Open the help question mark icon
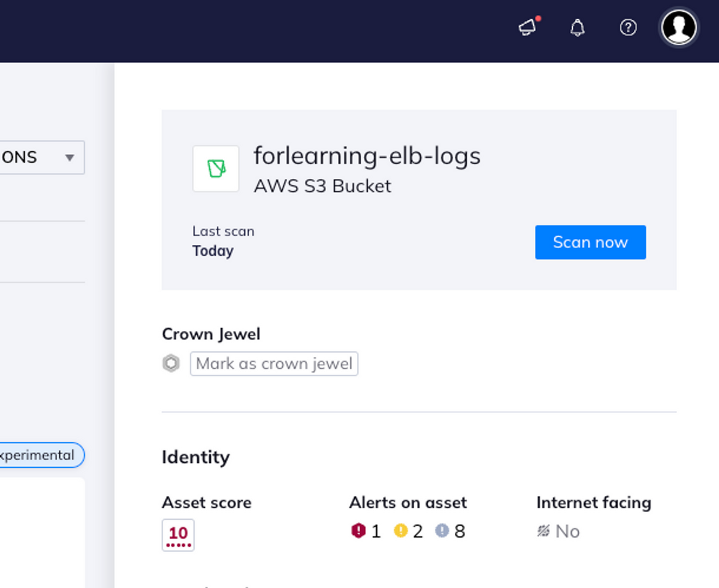This screenshot has width=719, height=588. 628,28
